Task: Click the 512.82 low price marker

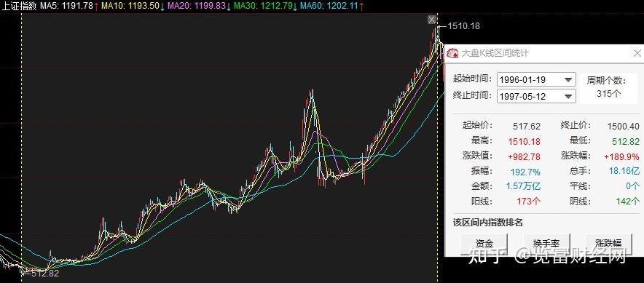Action: pyautogui.click(x=44, y=273)
